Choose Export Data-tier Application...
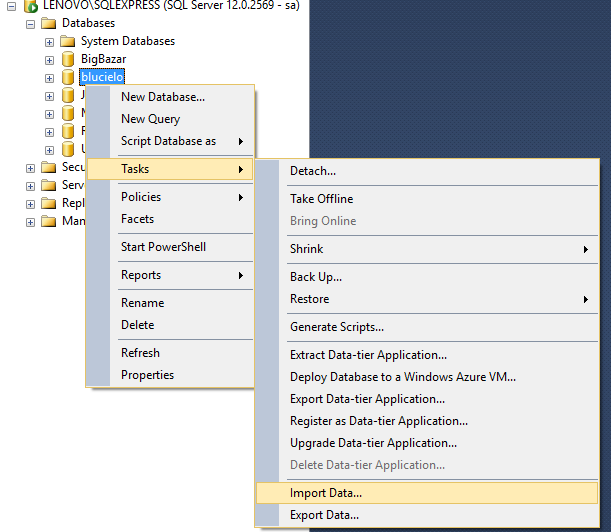The image size is (611, 532). (x=427, y=399)
